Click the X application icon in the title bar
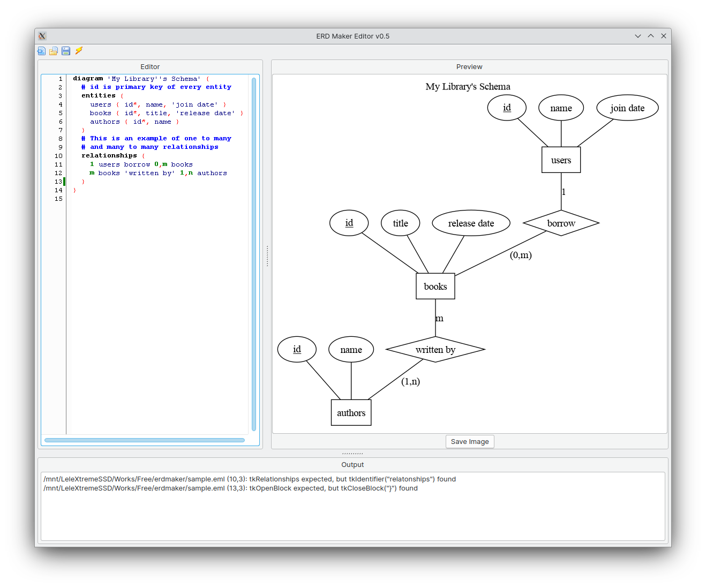Screen dimensions: 706x588 click(42, 36)
